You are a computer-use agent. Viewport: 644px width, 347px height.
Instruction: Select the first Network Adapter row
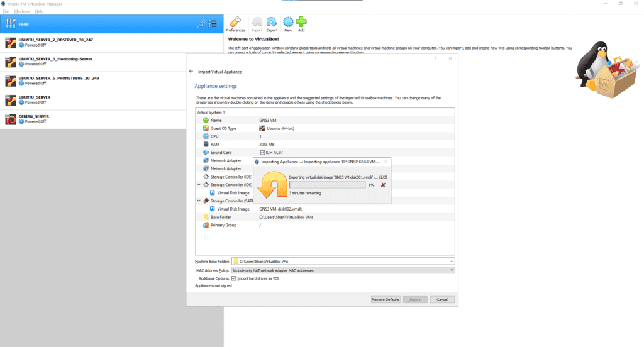pos(226,160)
